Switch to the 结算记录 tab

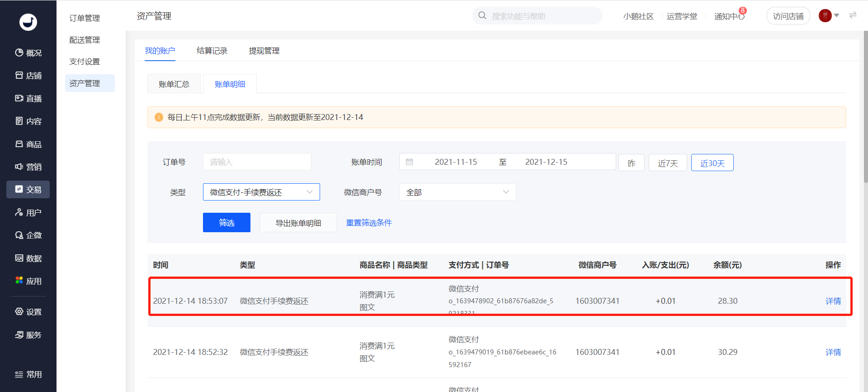pyautogui.click(x=212, y=51)
